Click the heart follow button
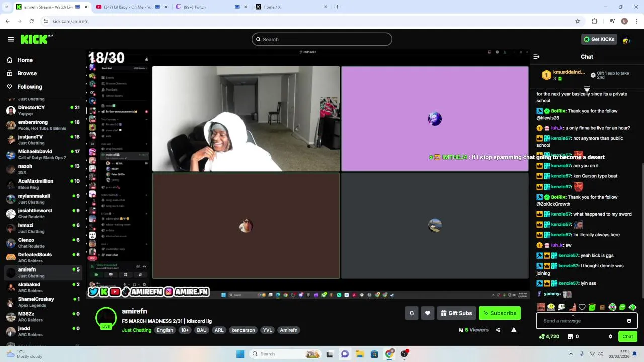The height and width of the screenshot is (362, 644). pos(428,313)
